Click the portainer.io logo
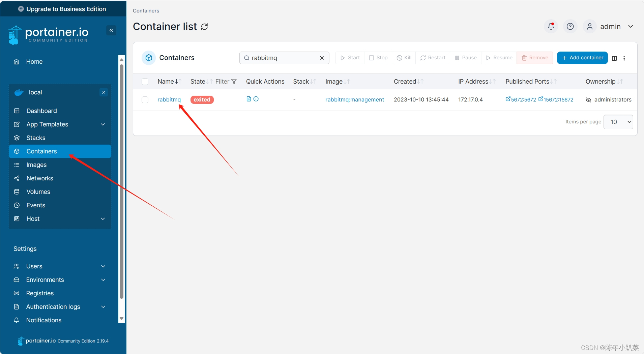The width and height of the screenshot is (644, 354). click(48, 35)
